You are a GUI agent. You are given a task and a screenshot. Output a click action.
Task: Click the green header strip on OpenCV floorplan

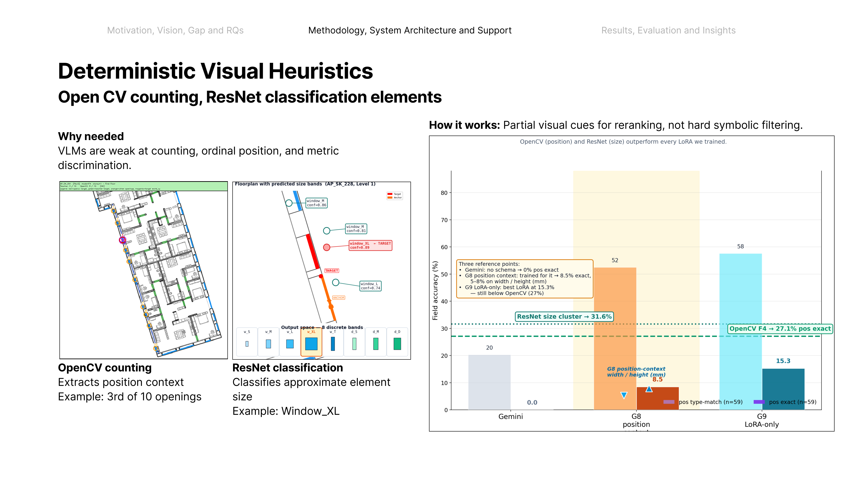tap(144, 186)
